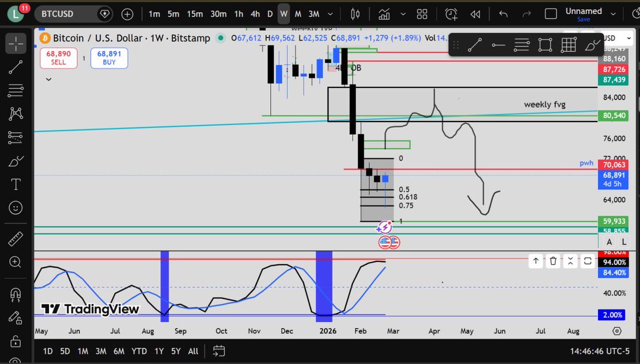The width and height of the screenshot is (640, 364).
Task: Open the layout setup square icon
Action: 551,14
